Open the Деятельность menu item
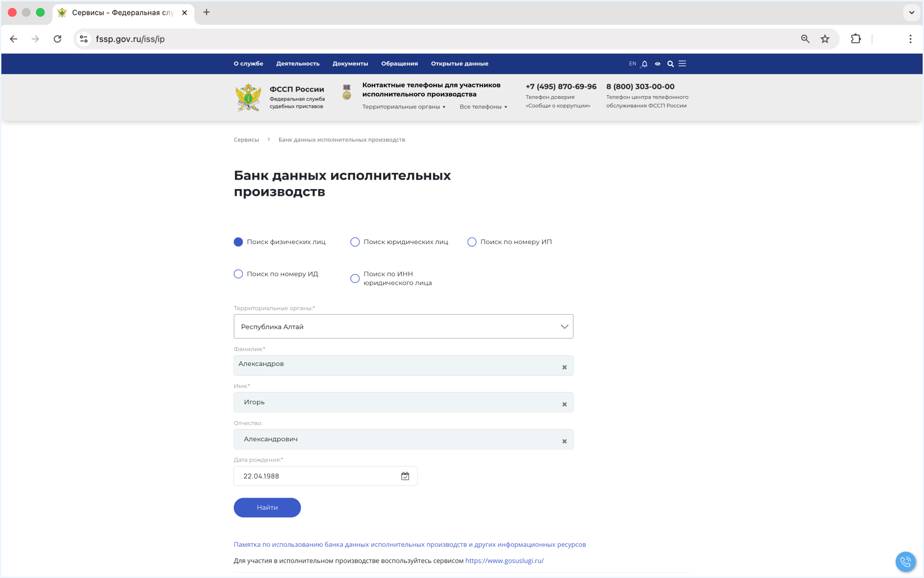The width and height of the screenshot is (924, 578). coord(298,64)
